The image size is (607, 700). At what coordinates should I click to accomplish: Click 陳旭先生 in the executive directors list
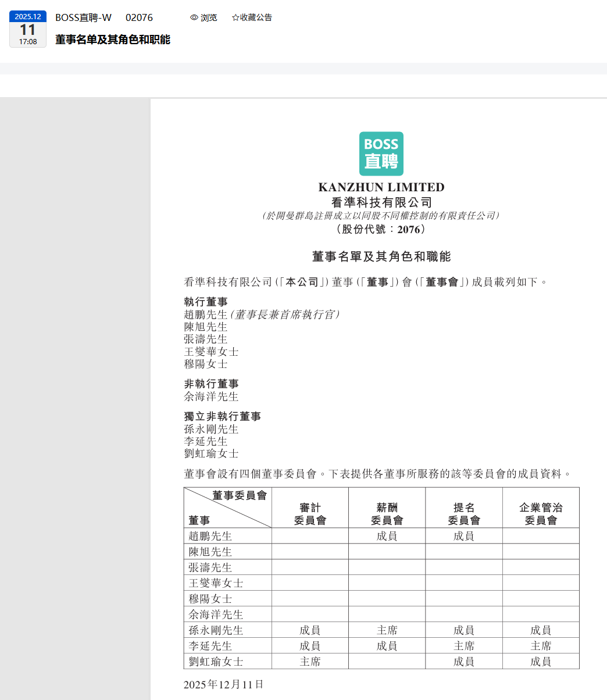[x=206, y=327]
